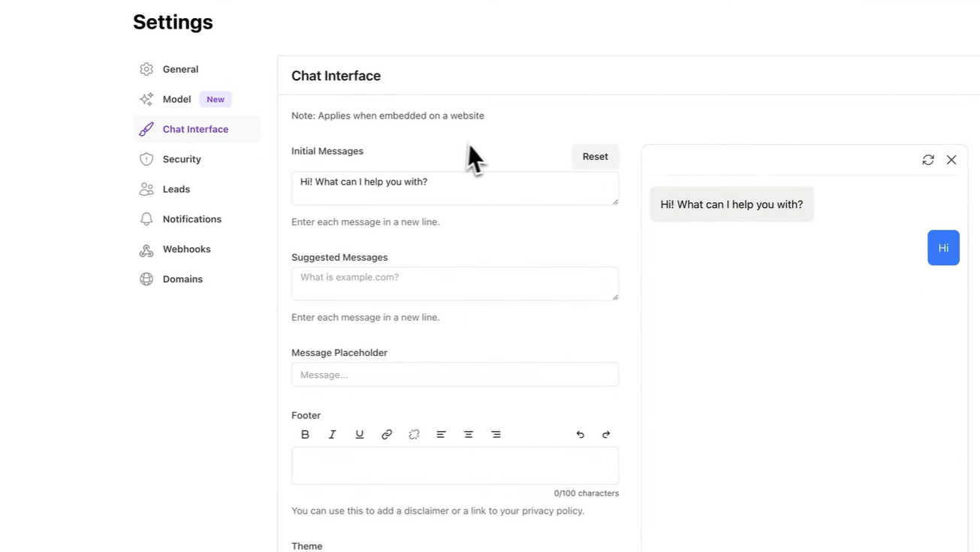Click the Suggested Messages label
Image resolution: width=980 pixels, height=552 pixels.
pyautogui.click(x=339, y=257)
